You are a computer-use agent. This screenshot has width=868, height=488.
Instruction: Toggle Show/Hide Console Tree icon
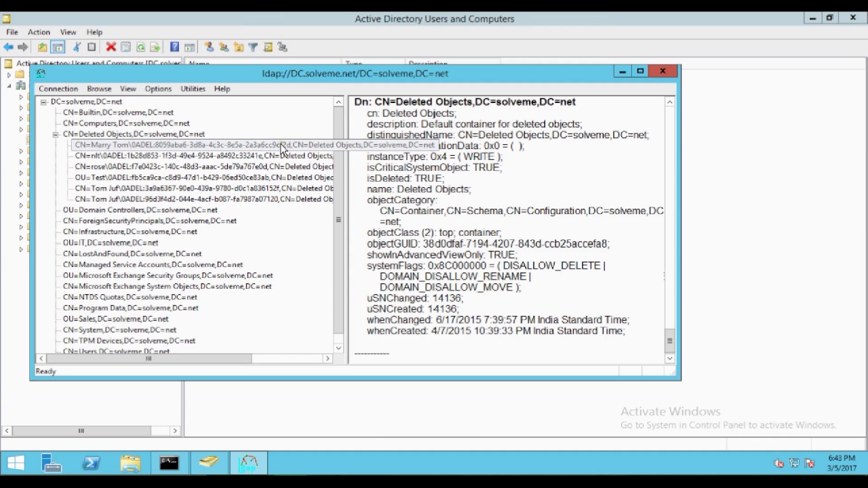(58, 47)
